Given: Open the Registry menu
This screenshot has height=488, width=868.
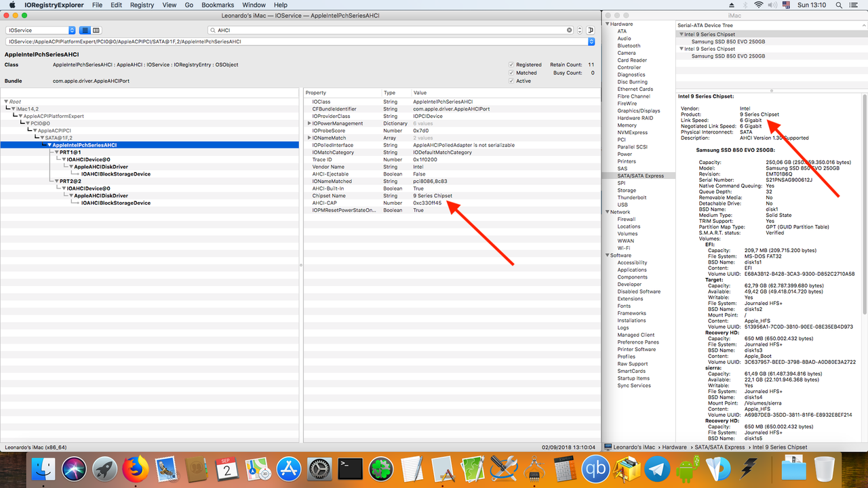Looking at the screenshot, I should [x=142, y=5].
